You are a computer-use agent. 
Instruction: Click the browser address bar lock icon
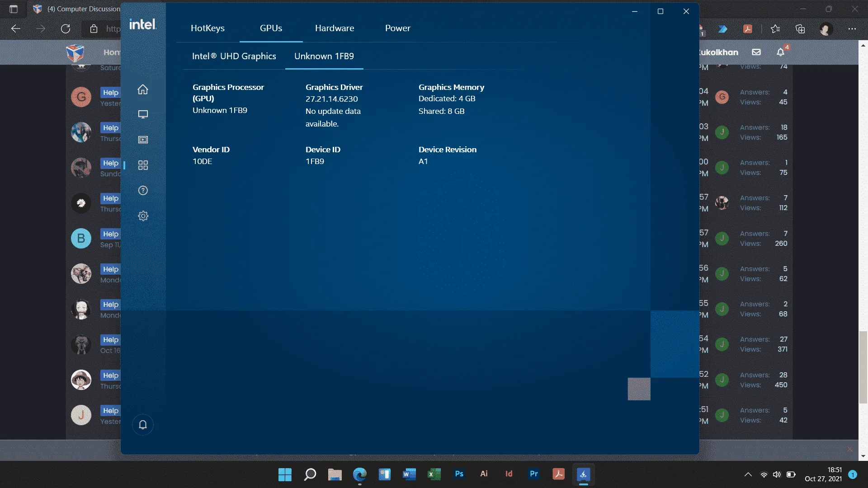coord(94,29)
